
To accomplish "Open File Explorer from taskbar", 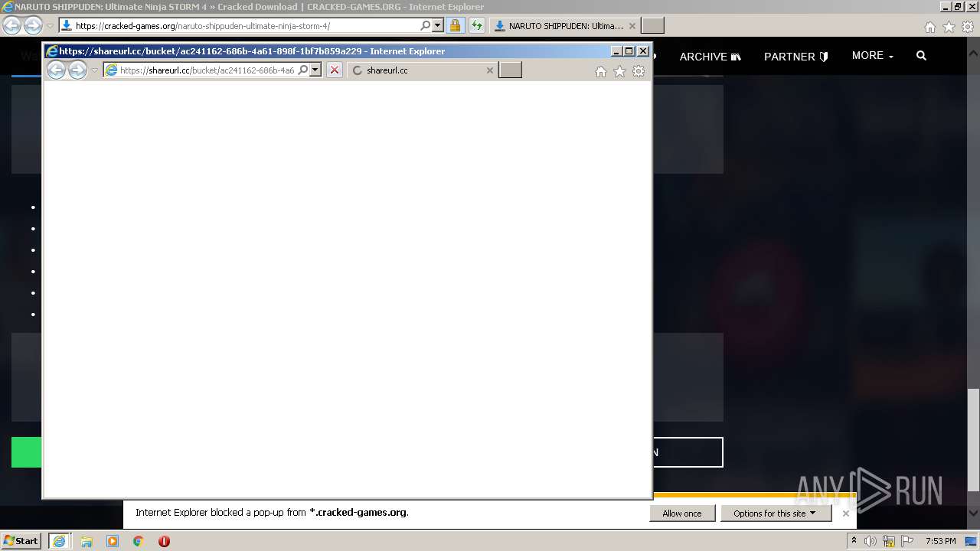I will point(87,541).
